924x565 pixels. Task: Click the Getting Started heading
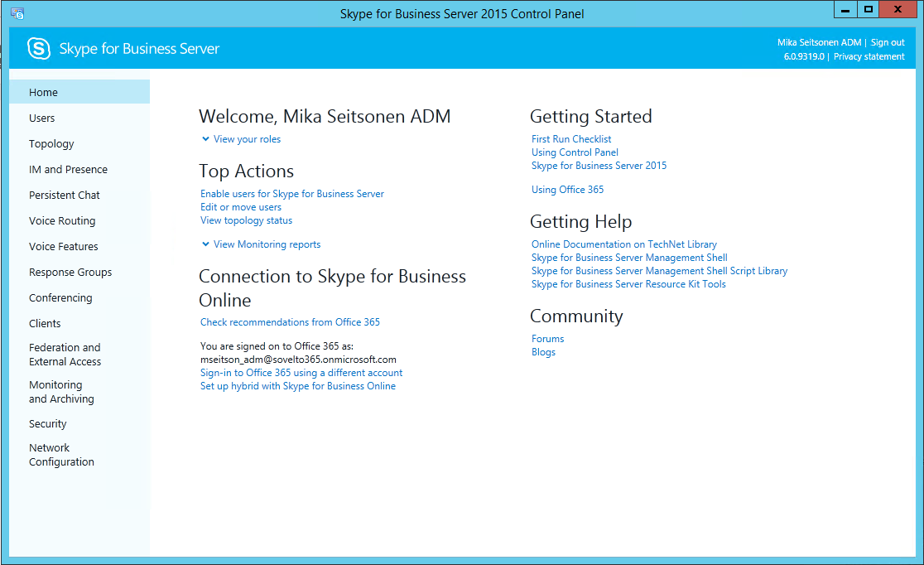point(591,117)
